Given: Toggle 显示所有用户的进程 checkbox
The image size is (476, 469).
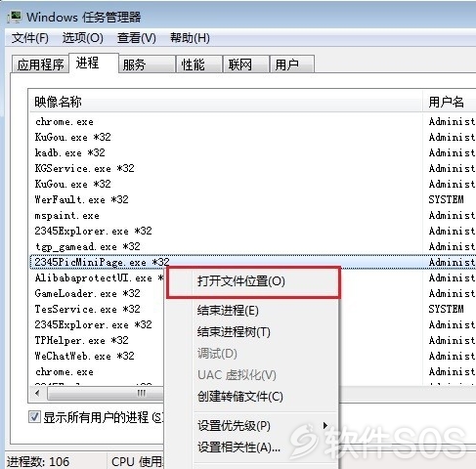Looking at the screenshot, I should [x=34, y=417].
